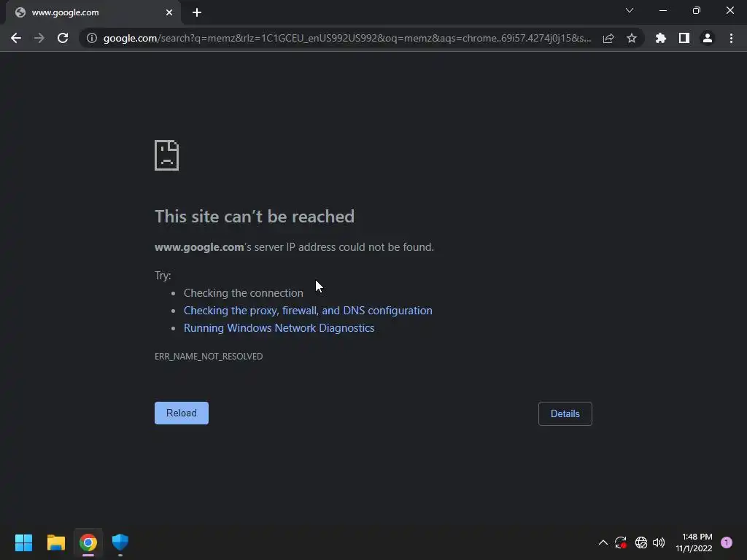Screen dimensions: 747x560
Task: Click the forward navigation arrow
Action: [39, 38]
